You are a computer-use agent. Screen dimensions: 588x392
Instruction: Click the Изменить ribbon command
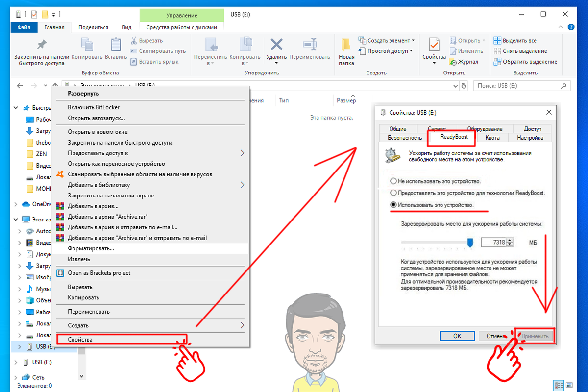pos(466,51)
